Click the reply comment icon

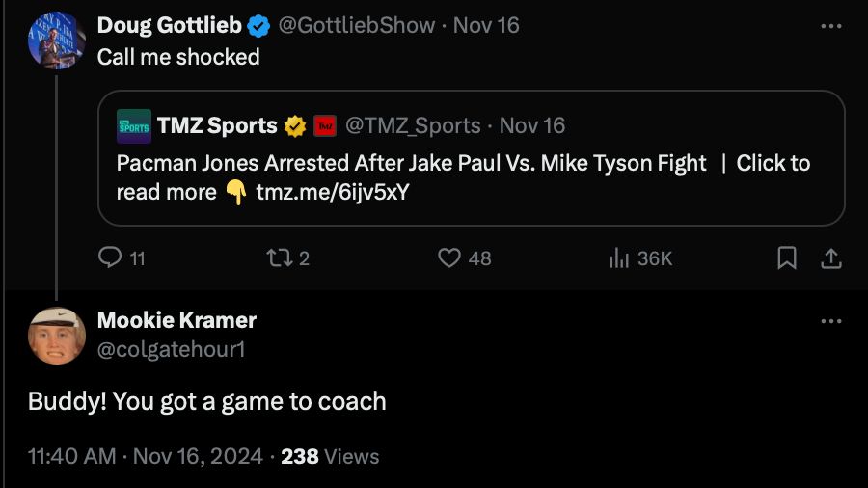[x=111, y=258]
